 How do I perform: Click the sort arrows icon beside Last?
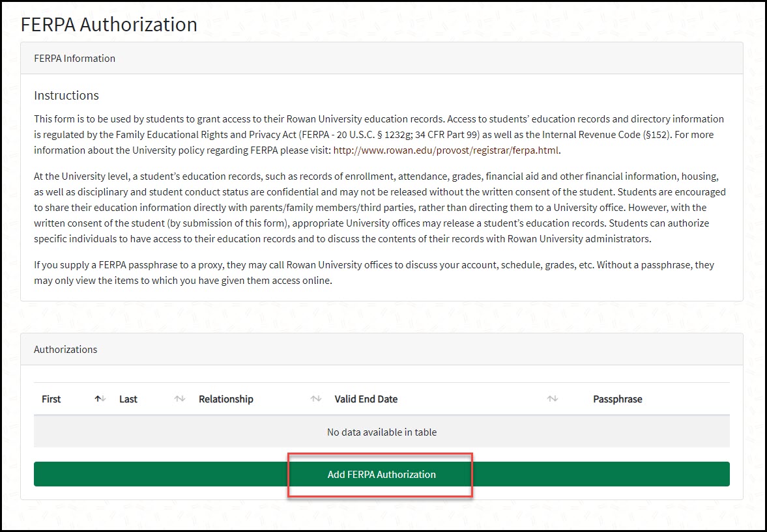(180, 399)
